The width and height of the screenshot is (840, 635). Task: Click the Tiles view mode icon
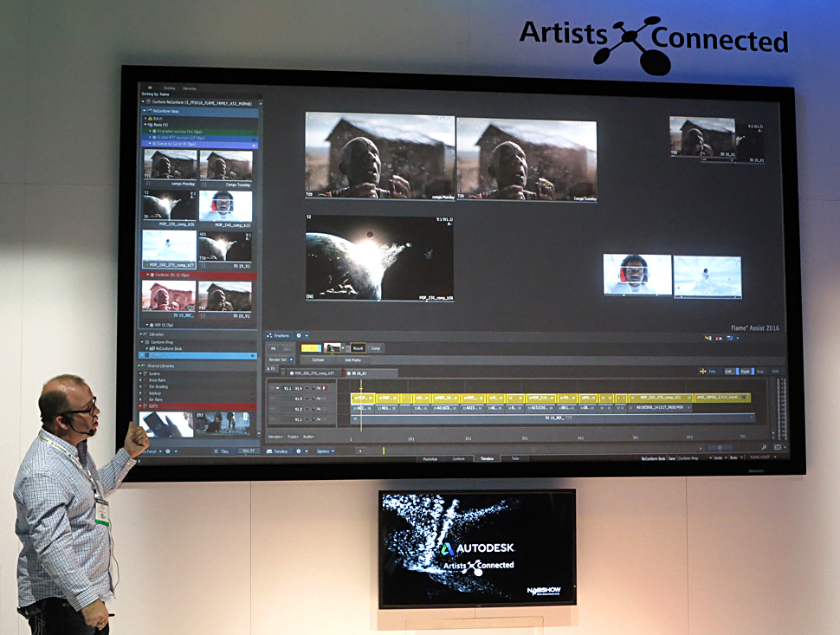pos(216,451)
